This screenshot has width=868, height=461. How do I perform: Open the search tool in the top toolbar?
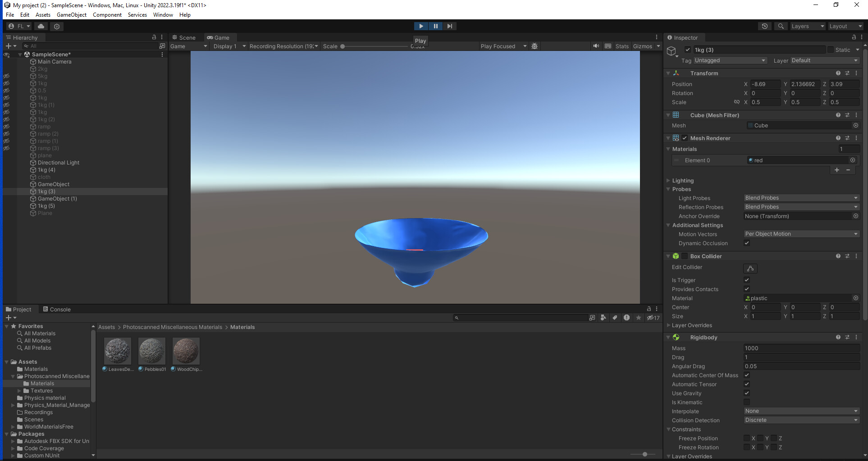tap(781, 26)
